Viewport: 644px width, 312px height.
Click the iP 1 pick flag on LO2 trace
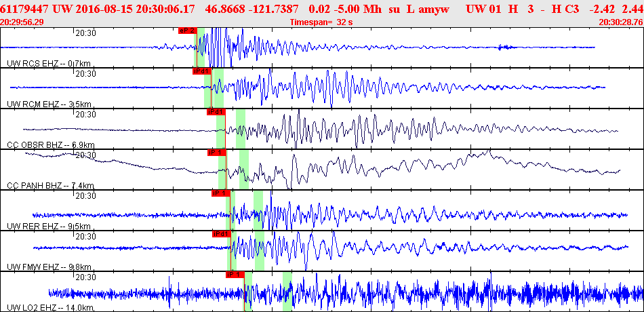(x=235, y=275)
